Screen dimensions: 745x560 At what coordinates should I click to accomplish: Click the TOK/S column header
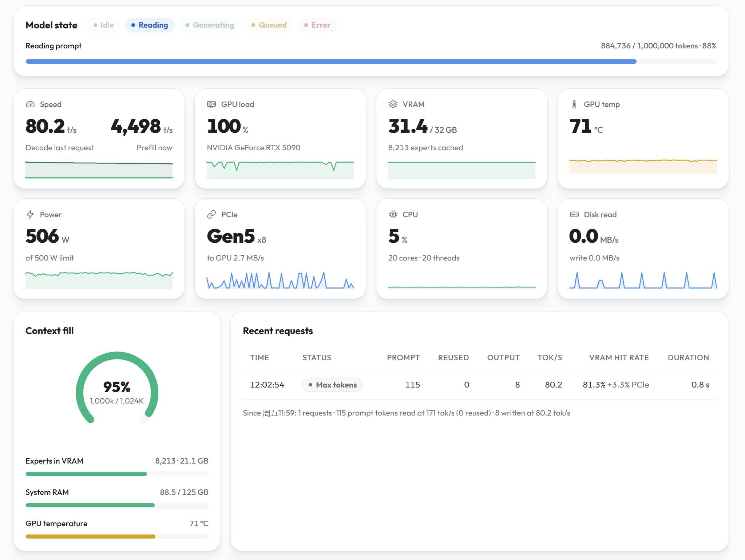550,358
